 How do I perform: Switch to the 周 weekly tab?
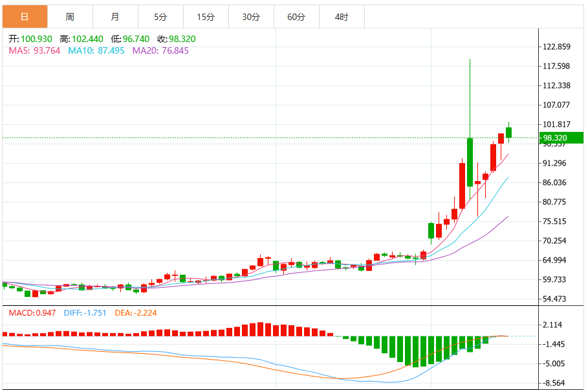click(70, 17)
